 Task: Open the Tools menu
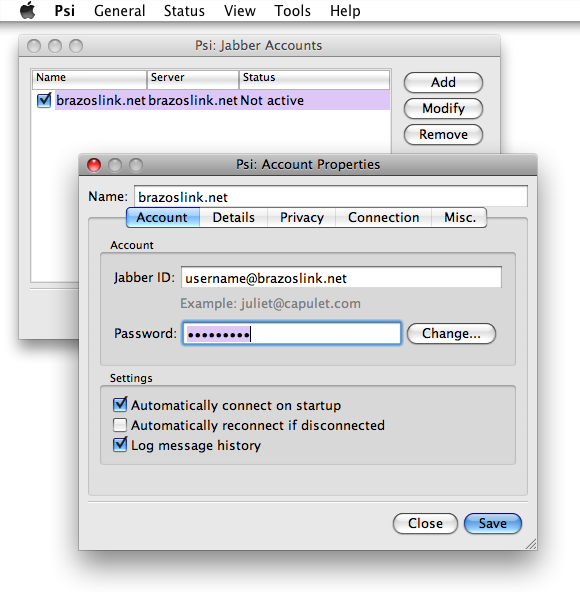(293, 11)
